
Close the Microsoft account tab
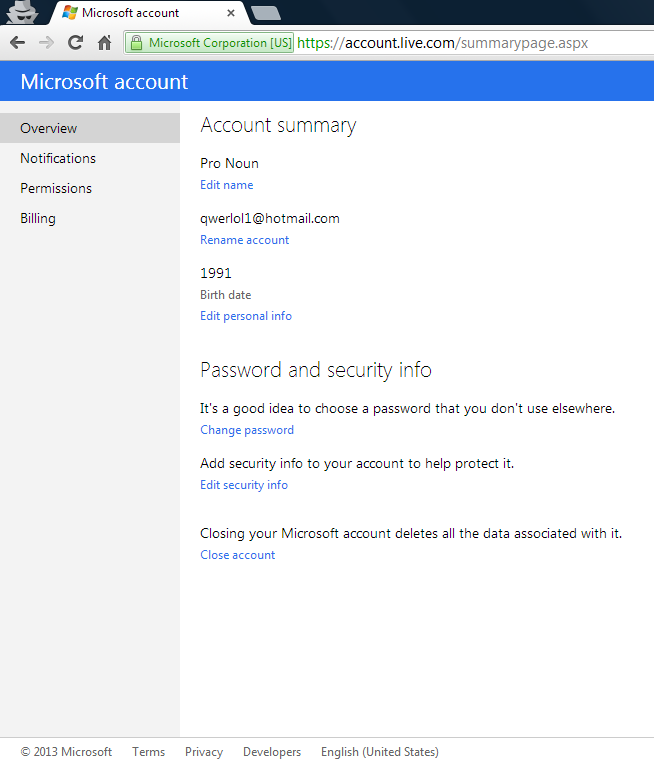231,13
